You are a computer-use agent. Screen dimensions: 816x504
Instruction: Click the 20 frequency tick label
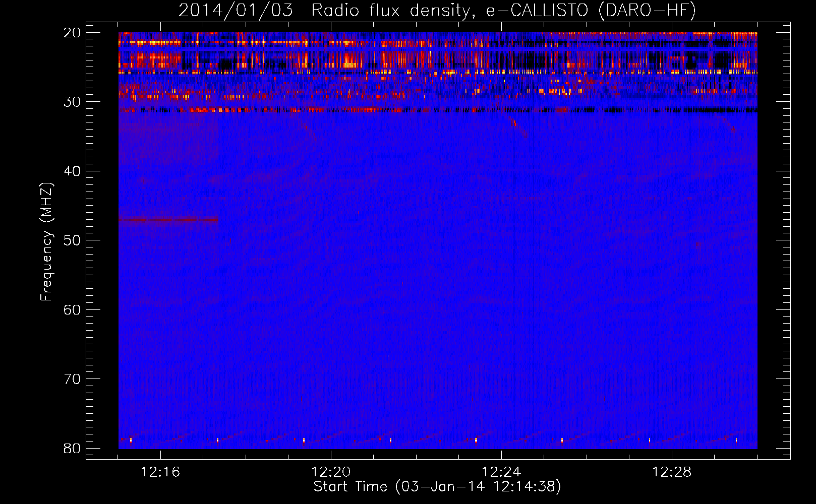click(73, 33)
